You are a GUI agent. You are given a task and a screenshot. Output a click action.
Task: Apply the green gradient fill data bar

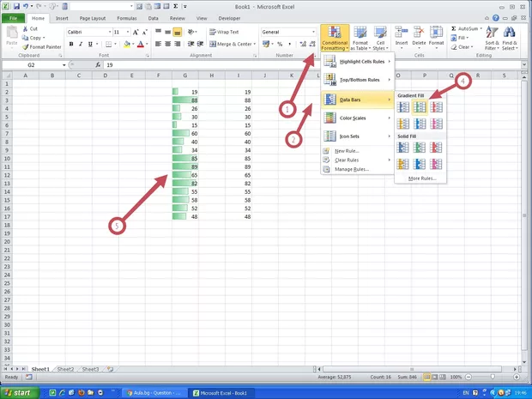click(420, 106)
